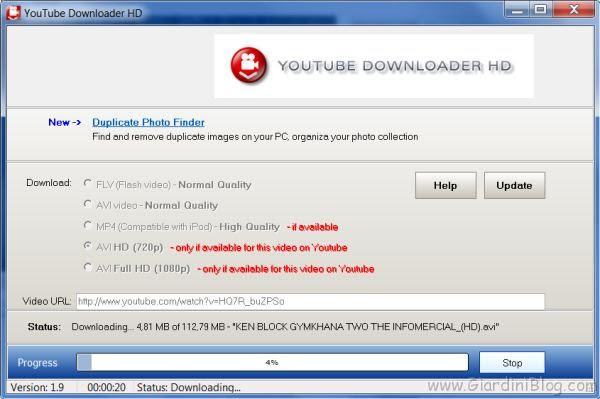600x399 pixels.
Task: Click the YouTube Downloader HD title bar icon
Action: (13, 12)
